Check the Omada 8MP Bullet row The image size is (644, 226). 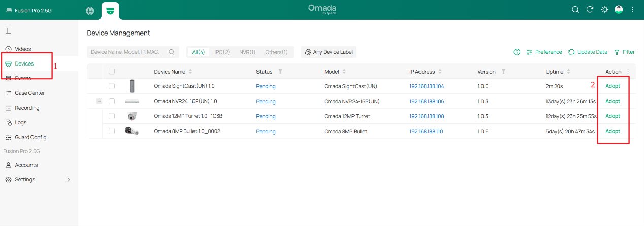(112, 131)
